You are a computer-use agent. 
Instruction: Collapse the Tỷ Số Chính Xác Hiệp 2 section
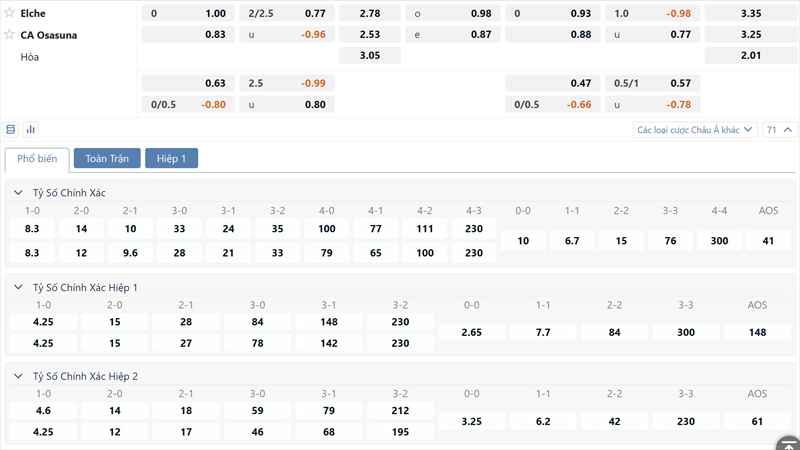point(18,377)
